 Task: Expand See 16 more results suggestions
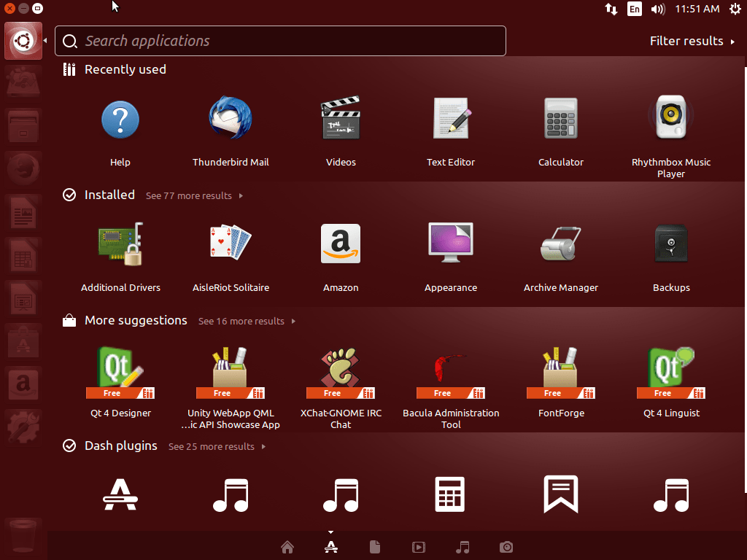click(247, 321)
